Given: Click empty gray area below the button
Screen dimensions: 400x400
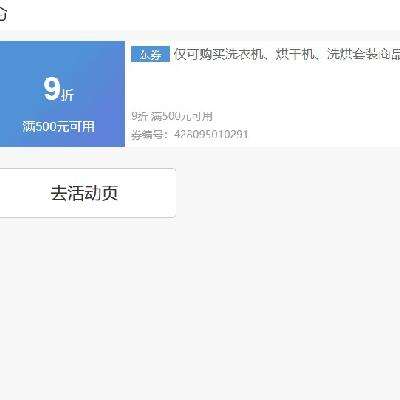Looking at the screenshot, I should pos(200,307).
